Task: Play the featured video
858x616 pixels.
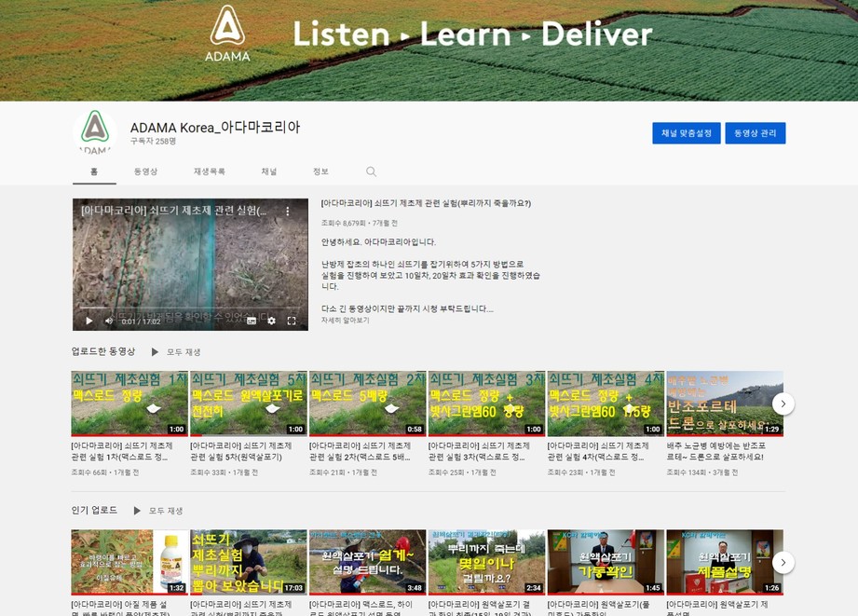Action: (89, 321)
